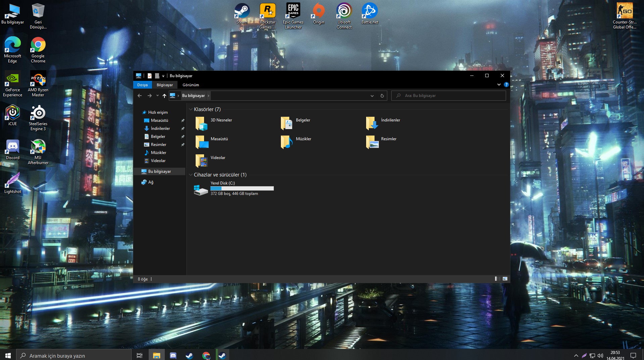Click the up arrow navigation icon
Viewport: 644px width, 360px height.
[x=164, y=96]
